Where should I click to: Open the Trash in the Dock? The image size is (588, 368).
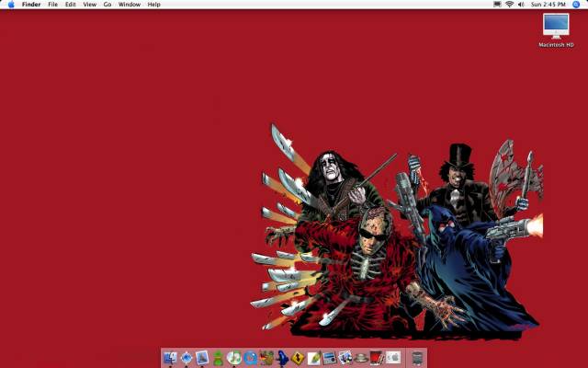point(417,358)
